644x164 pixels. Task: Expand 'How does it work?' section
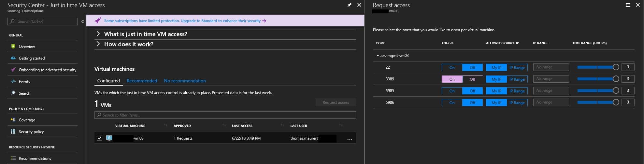pyautogui.click(x=225, y=44)
